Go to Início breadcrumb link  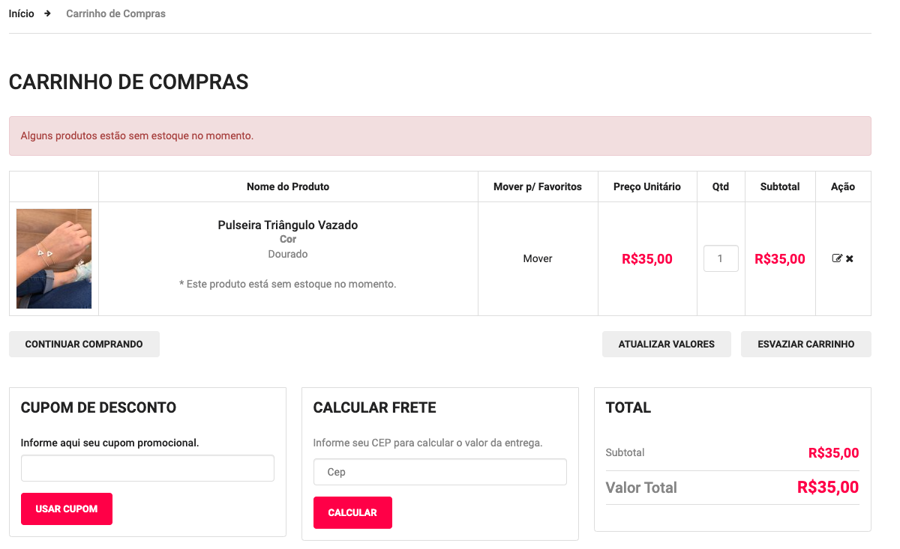[21, 14]
